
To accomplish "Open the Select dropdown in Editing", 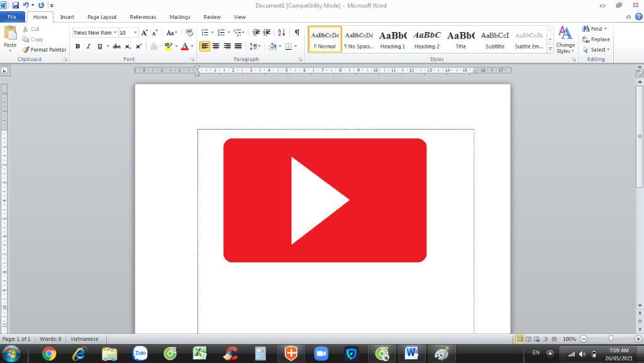I will [596, 50].
